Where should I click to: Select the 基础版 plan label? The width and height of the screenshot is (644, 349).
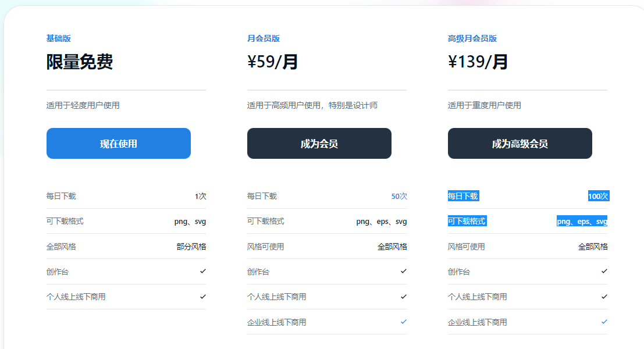(x=59, y=38)
